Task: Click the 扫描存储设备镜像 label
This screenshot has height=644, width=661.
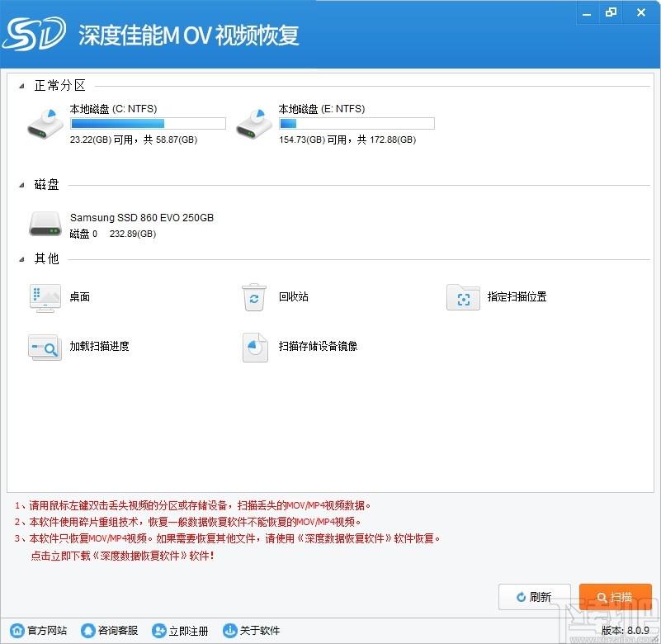Action: 318,346
